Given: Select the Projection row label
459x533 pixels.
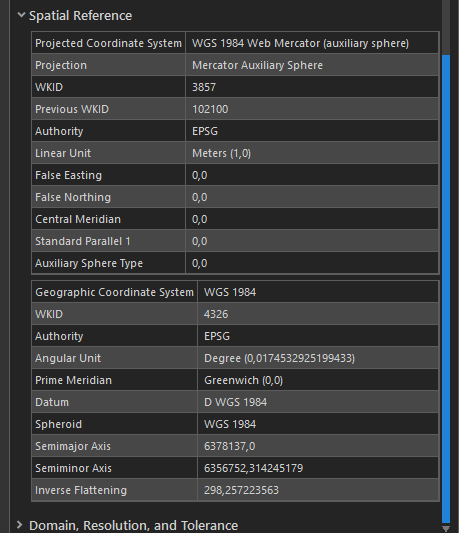Looking at the screenshot, I should coord(61,65).
